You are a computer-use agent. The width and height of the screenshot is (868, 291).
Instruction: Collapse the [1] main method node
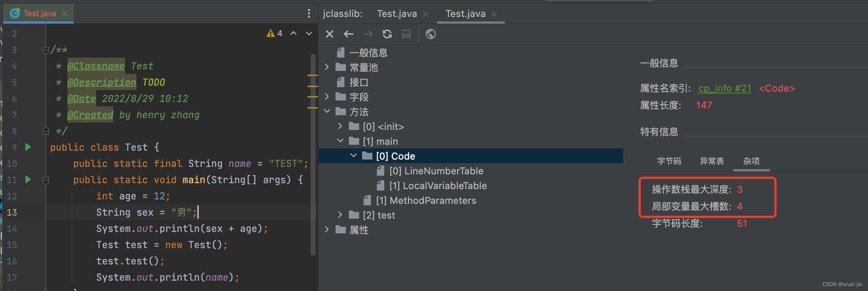click(x=340, y=141)
